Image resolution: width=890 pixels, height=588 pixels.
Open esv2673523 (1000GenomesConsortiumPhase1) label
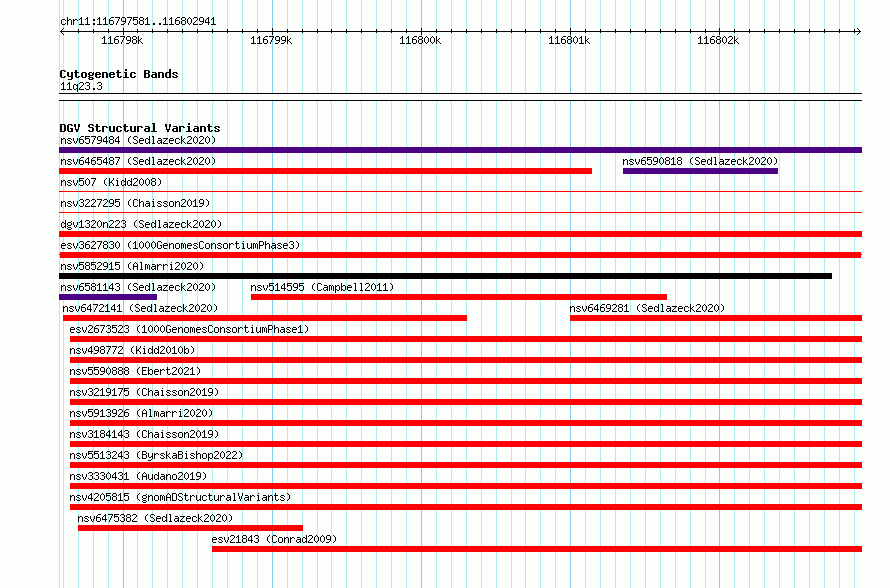(x=189, y=329)
